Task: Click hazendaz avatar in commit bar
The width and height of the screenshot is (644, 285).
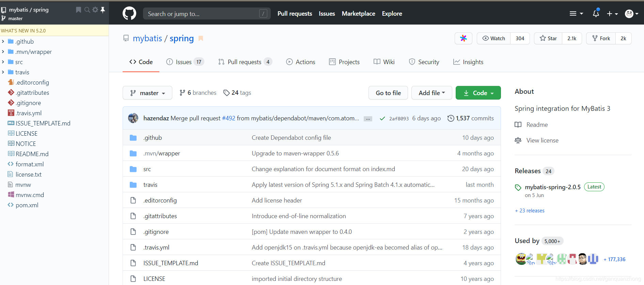Action: tap(133, 118)
